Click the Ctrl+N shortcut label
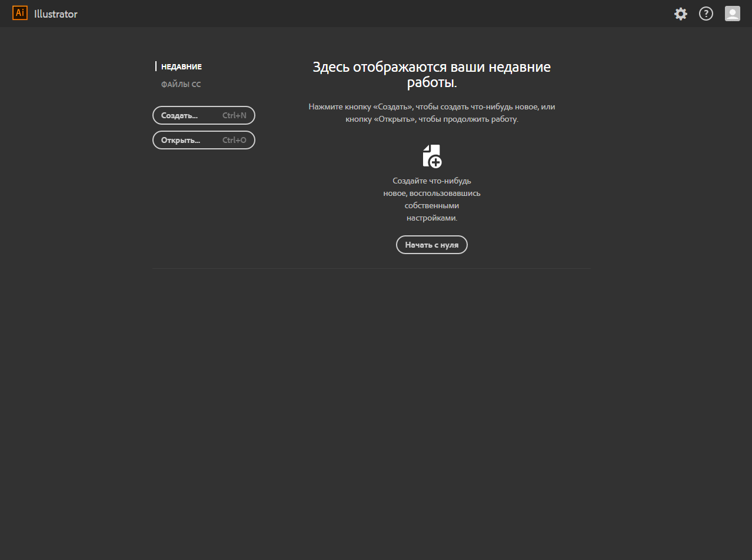This screenshot has width=752, height=560. [x=234, y=116]
